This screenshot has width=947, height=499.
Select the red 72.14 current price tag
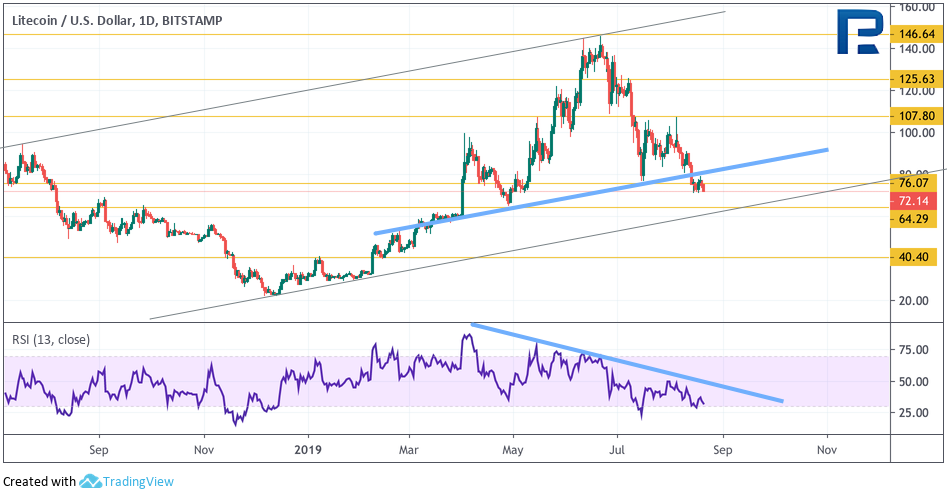tap(914, 201)
